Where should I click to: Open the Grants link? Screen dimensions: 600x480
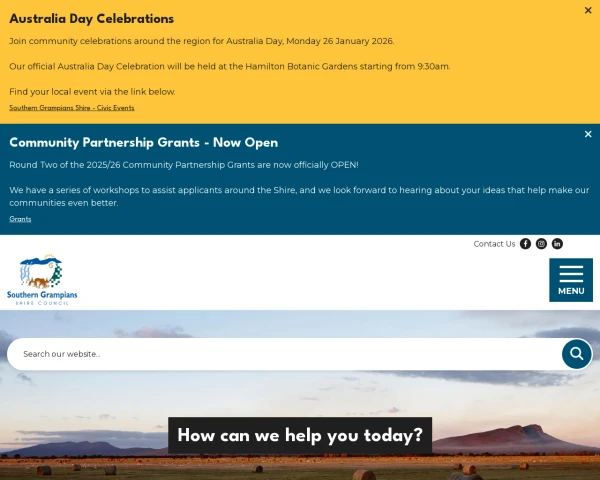(x=20, y=219)
